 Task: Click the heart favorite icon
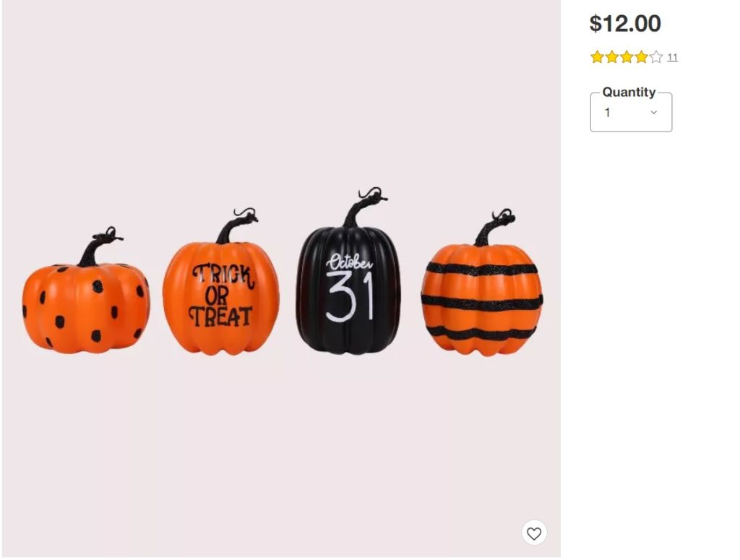click(534, 533)
